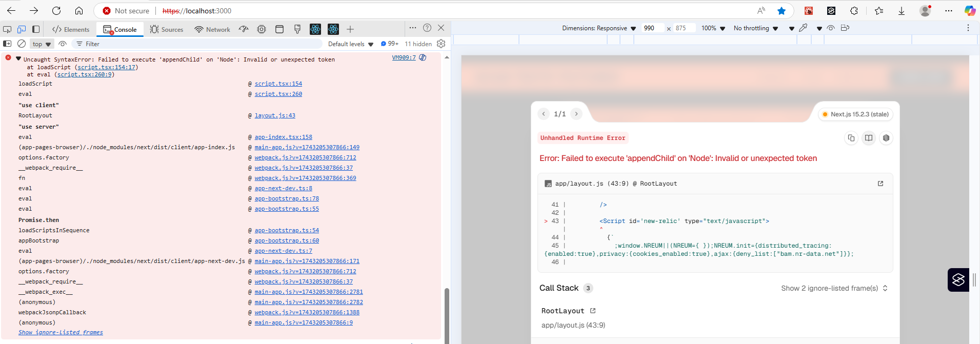This screenshot has width=980, height=344.
Task: Edit height field 875
Action: [x=685, y=28]
